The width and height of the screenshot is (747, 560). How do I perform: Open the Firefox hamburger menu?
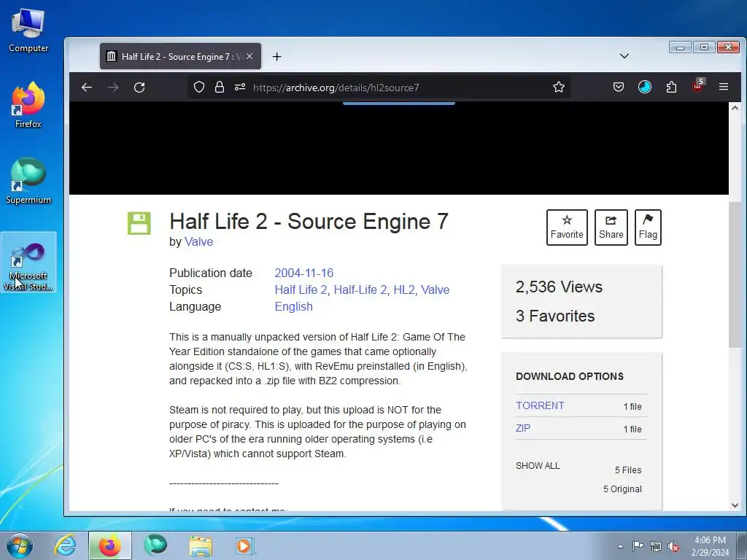point(724,87)
